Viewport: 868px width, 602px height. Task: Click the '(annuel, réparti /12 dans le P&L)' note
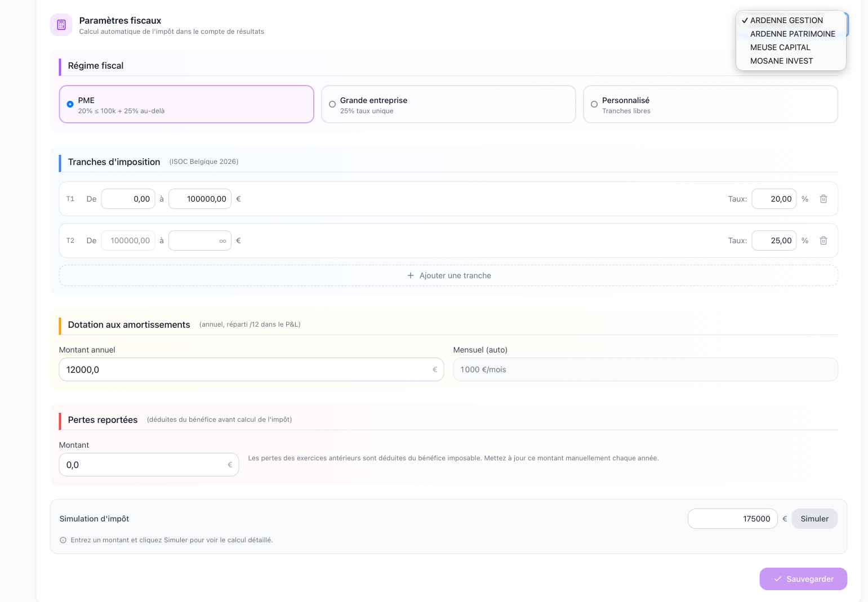pyautogui.click(x=250, y=324)
